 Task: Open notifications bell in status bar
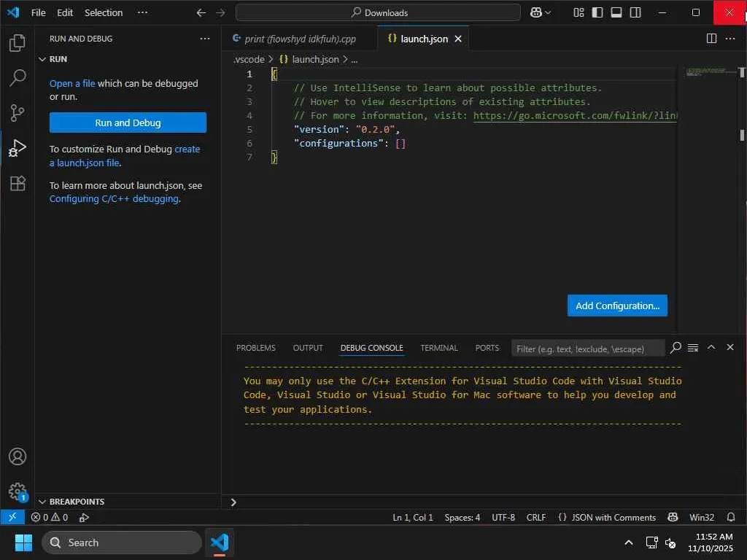coord(731,517)
